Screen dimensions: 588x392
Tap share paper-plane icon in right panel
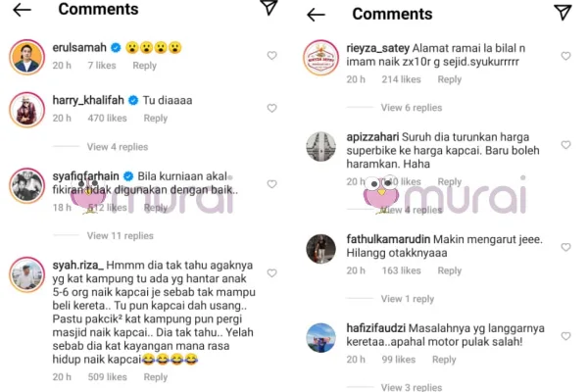(563, 13)
